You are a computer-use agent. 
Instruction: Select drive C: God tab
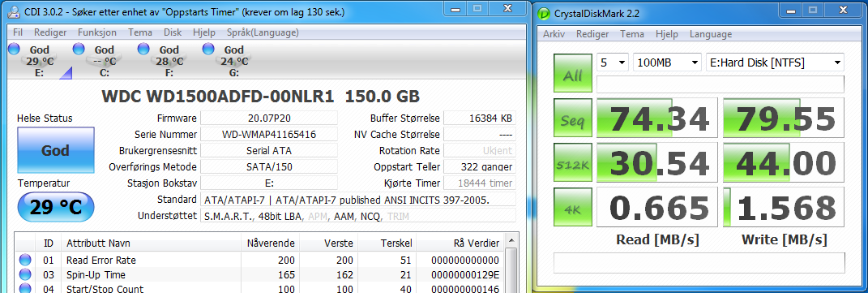tap(104, 61)
